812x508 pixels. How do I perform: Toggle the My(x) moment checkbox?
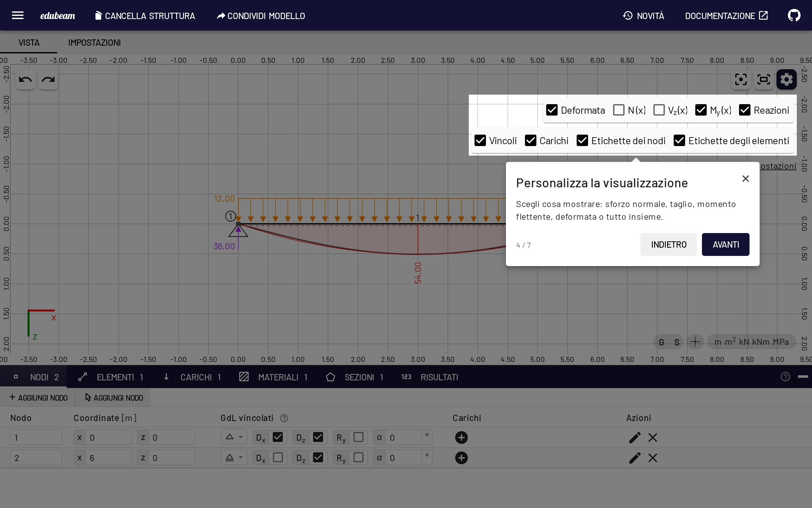coord(701,110)
